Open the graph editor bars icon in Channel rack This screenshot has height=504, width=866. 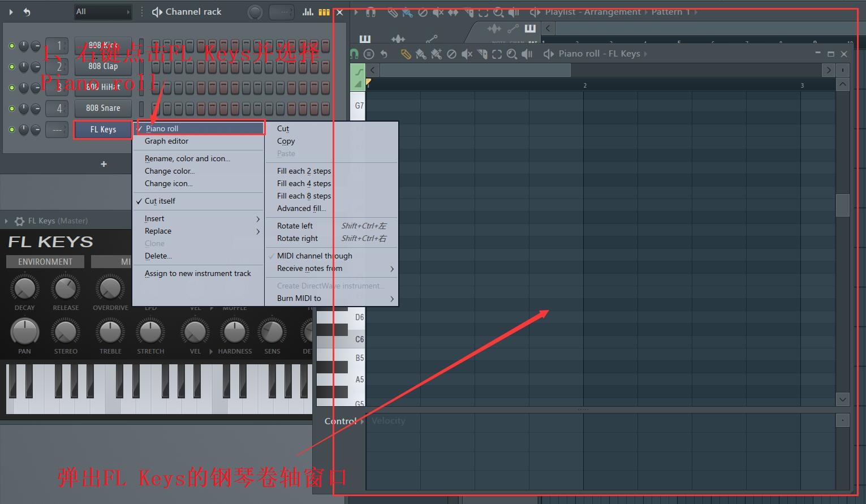coord(308,11)
